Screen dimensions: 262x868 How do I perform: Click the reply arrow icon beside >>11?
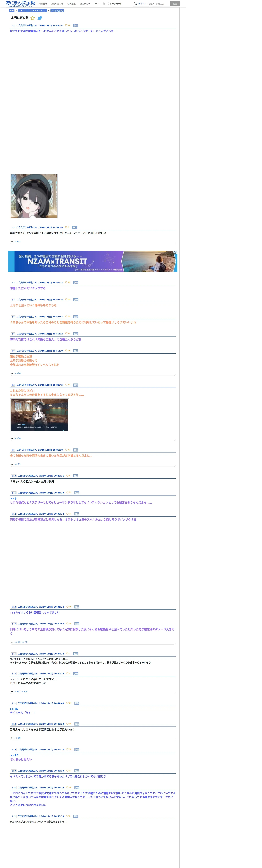point(12,464)
